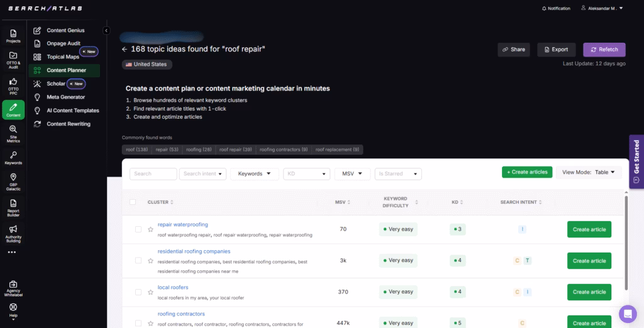
Task: Open the Search intent filter dropdown
Action: click(203, 174)
